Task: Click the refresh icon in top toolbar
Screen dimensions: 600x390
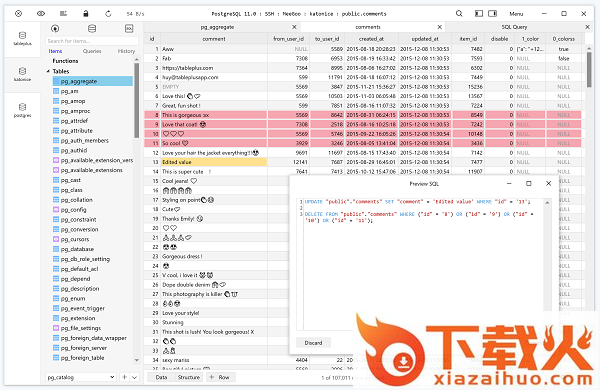Action: (x=108, y=14)
